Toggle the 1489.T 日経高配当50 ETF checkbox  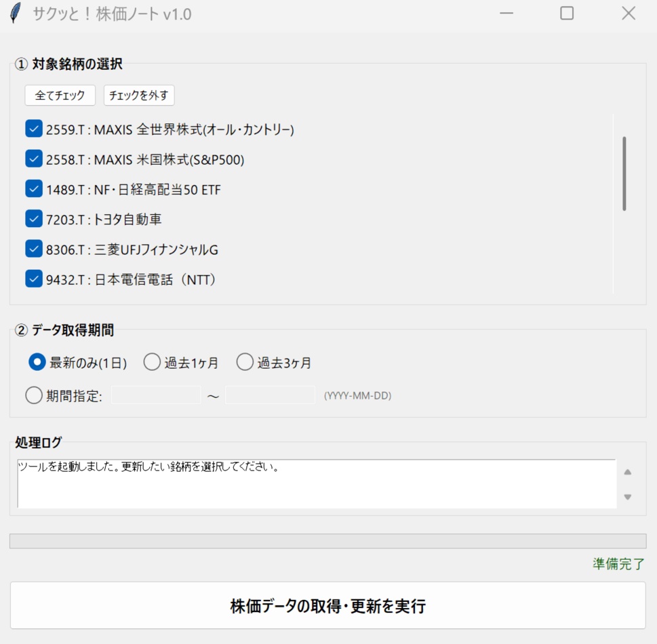[32, 188]
